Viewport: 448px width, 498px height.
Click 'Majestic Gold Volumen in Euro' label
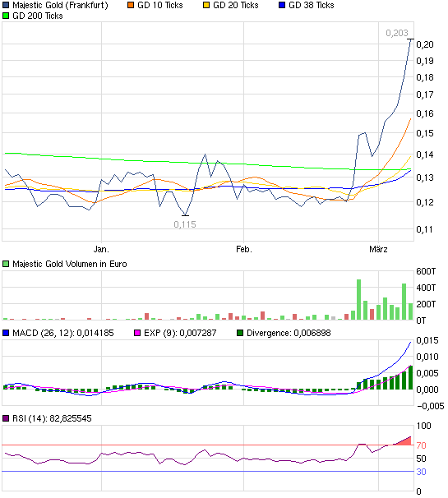point(70,264)
